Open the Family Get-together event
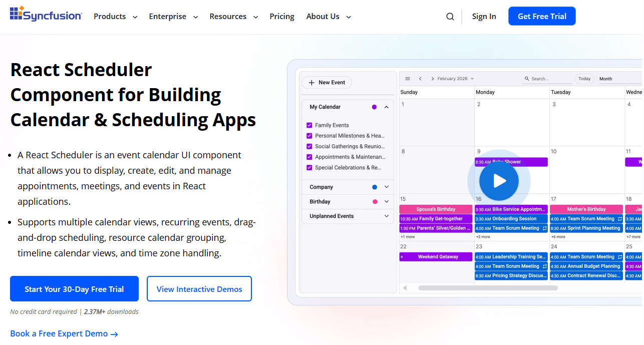The width and height of the screenshot is (644, 345). click(x=436, y=219)
